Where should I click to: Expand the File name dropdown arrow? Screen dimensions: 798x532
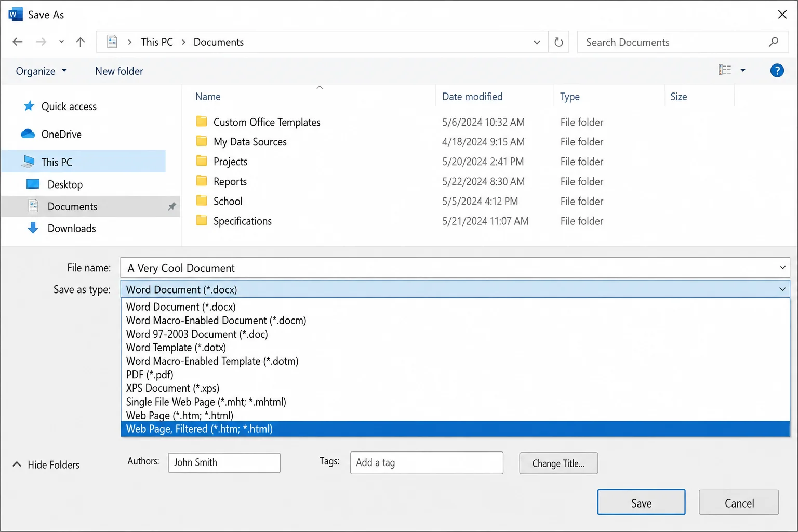coord(782,268)
